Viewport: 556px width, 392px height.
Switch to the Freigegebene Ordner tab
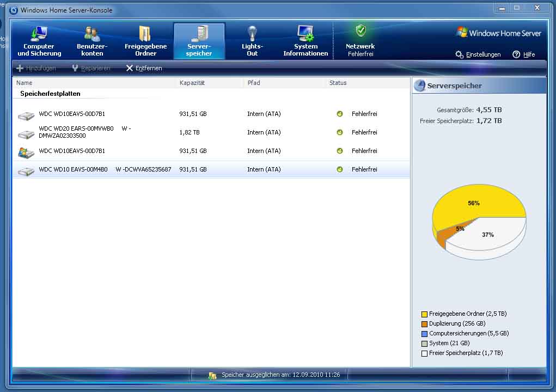click(145, 41)
